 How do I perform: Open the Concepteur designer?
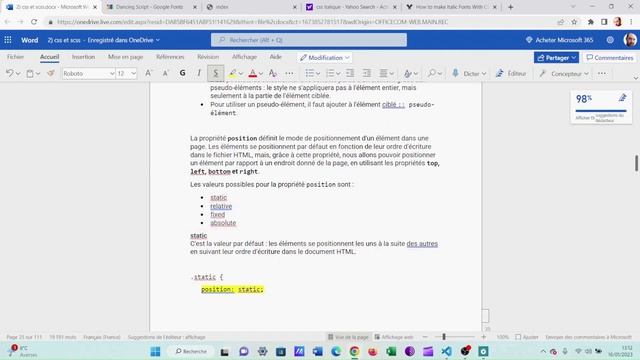click(564, 73)
